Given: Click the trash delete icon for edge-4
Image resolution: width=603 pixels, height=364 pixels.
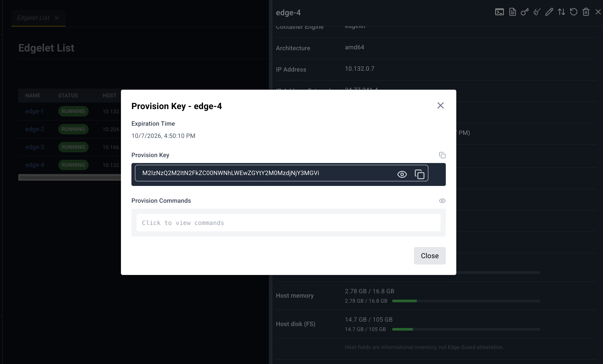Looking at the screenshot, I should click(x=586, y=12).
